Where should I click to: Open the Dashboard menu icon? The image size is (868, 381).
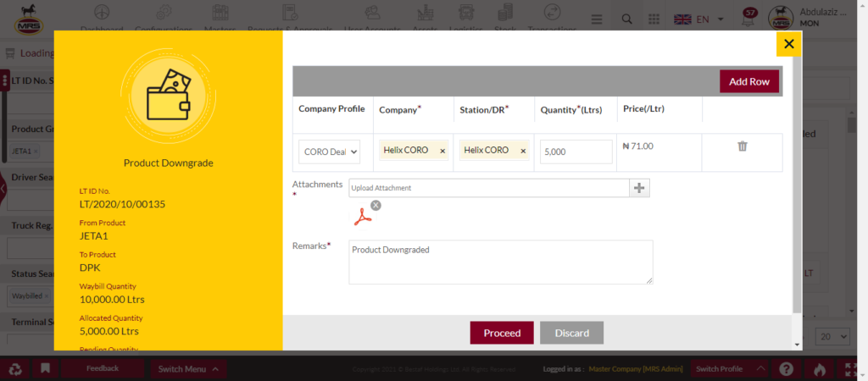point(102,14)
